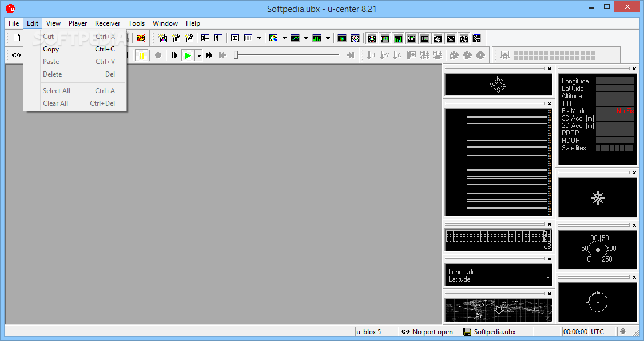This screenshot has height=341, width=644.
Task: Toggle the Satellite Level History green-bars button
Action: click(x=398, y=38)
